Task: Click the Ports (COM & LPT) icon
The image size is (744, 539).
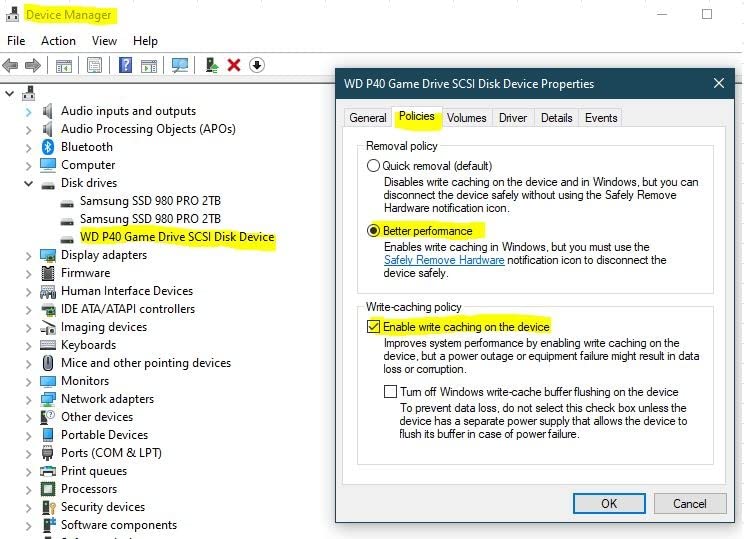Action: [x=47, y=453]
